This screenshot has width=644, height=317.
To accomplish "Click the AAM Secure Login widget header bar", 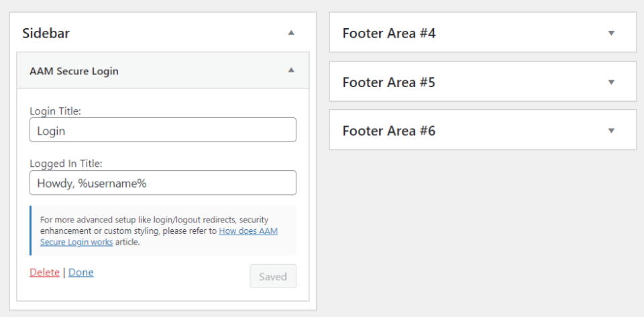I will [x=201, y=70].
